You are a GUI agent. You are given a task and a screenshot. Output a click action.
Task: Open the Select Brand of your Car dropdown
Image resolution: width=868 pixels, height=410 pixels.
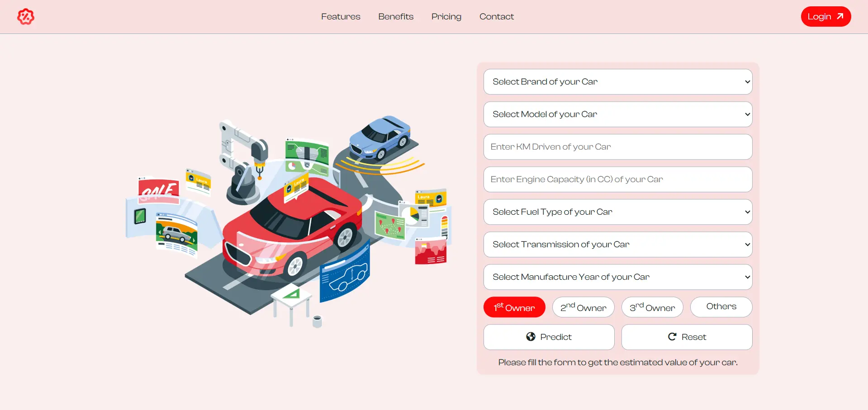pyautogui.click(x=618, y=82)
